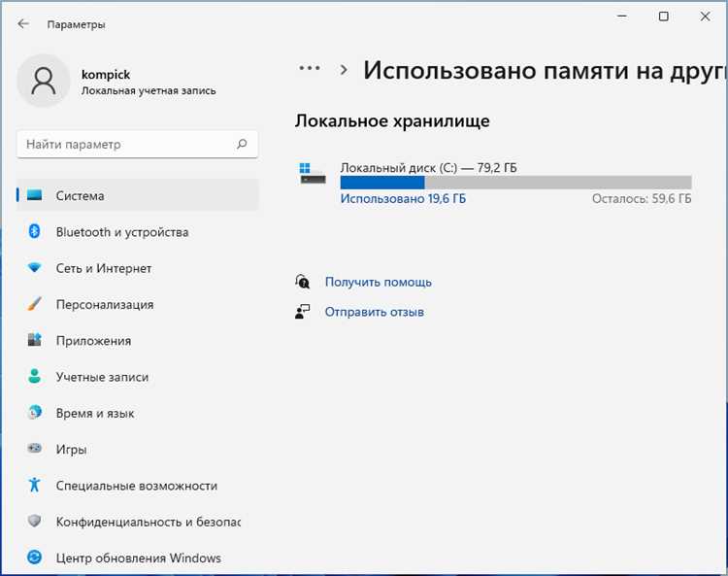Image resolution: width=728 pixels, height=576 pixels.
Task: Click the local disk C drive icon
Action: [312, 173]
